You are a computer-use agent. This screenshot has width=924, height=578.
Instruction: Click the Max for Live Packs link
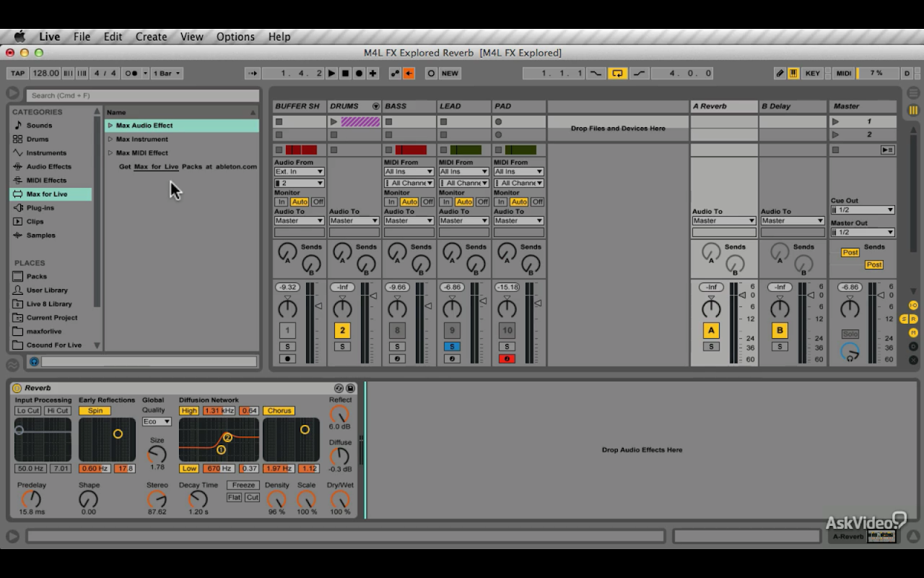[x=156, y=167]
